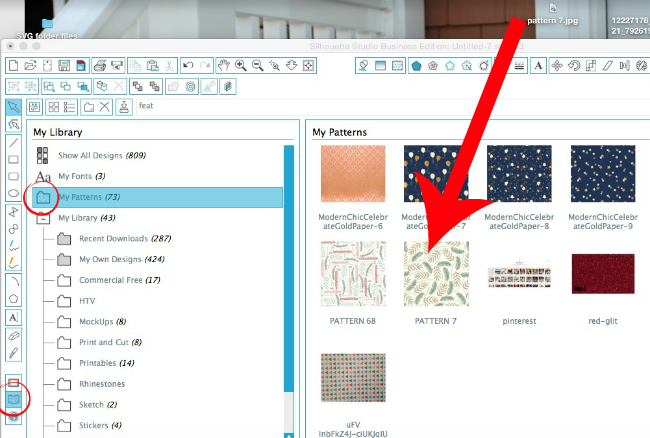Screen dimensions: 650x438
Task: Create a new document from the toolbar
Action: click(14, 65)
